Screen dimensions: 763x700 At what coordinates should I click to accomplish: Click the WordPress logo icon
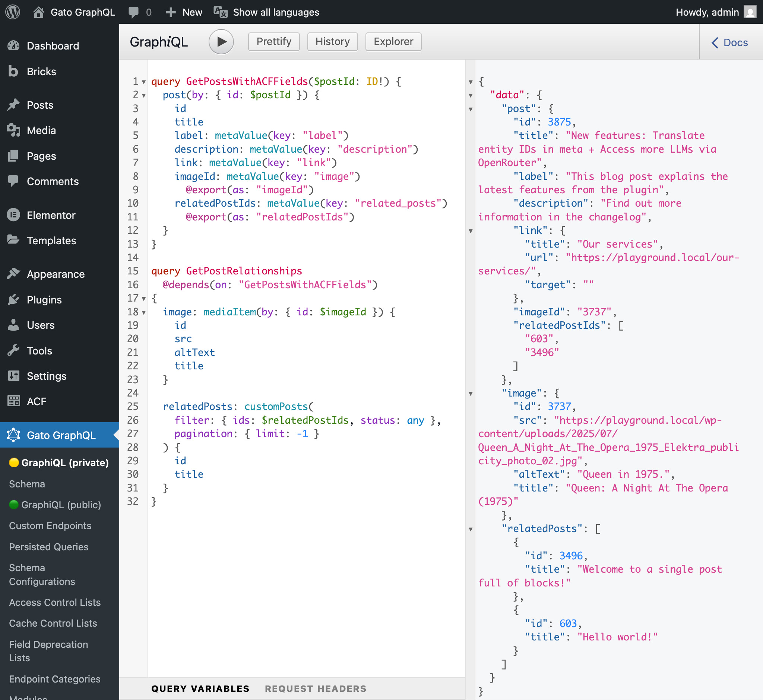pos(13,12)
